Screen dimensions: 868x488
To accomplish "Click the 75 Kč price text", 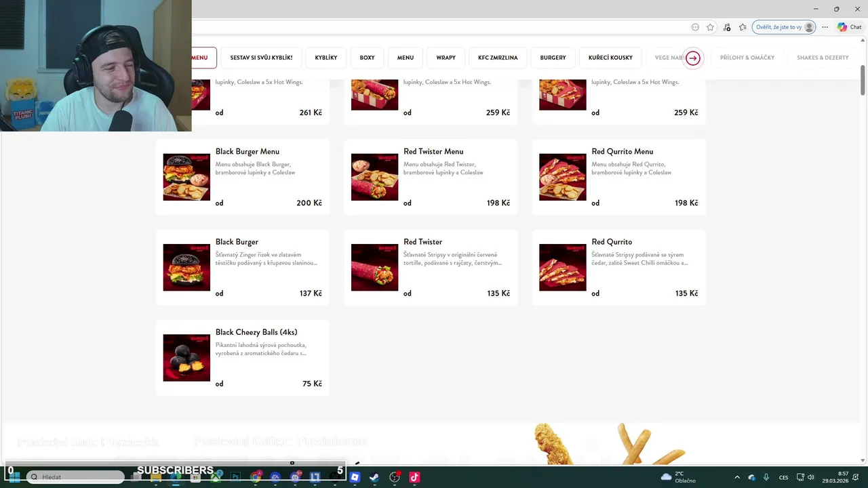I will click(x=312, y=384).
